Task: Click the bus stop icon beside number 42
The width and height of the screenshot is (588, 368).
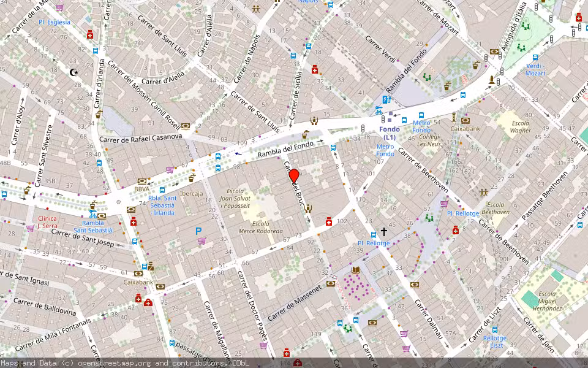Action: pos(99,163)
